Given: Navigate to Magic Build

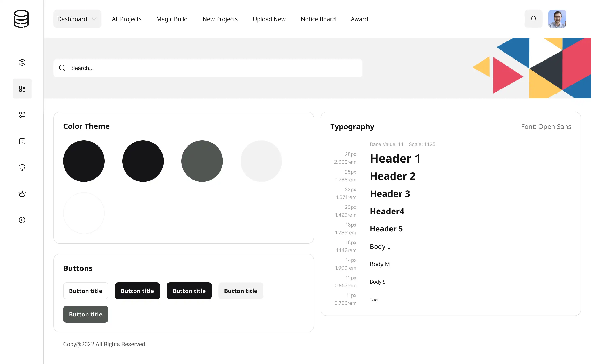Looking at the screenshot, I should (172, 19).
